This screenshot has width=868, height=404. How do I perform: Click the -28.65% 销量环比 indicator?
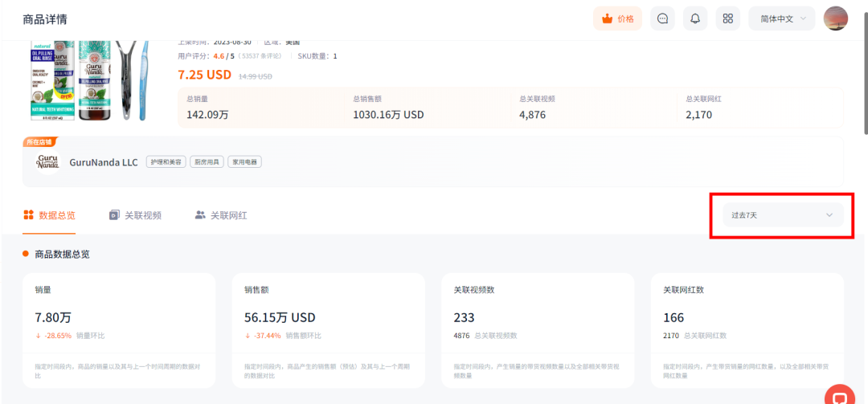(x=70, y=336)
